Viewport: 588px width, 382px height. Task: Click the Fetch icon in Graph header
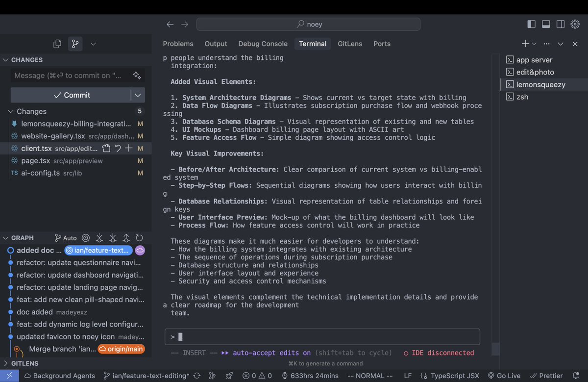99,238
